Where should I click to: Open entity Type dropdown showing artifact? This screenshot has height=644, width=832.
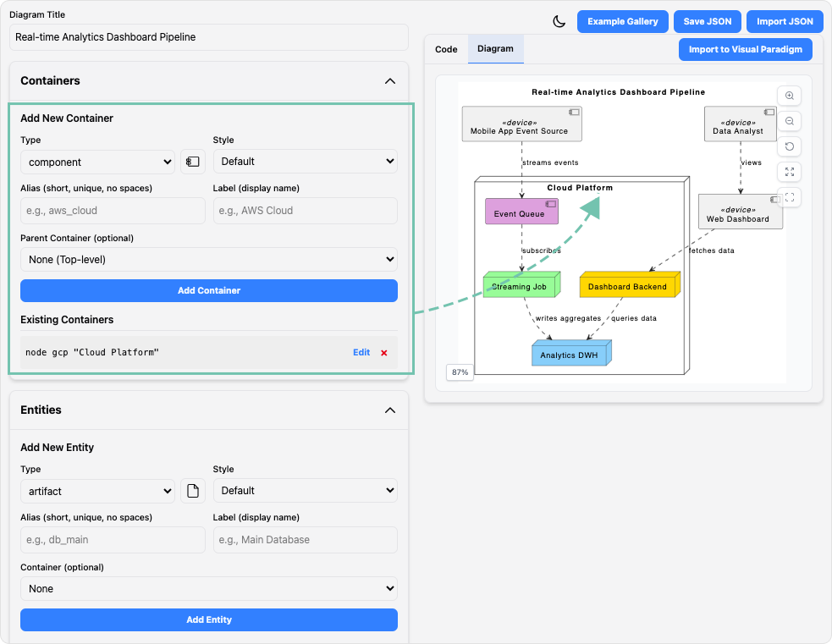click(97, 492)
